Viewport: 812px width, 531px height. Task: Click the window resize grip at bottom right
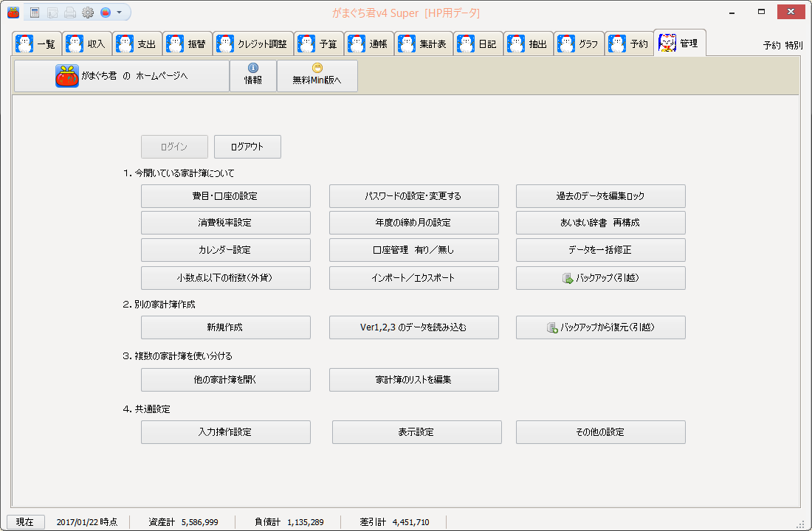coord(800,524)
